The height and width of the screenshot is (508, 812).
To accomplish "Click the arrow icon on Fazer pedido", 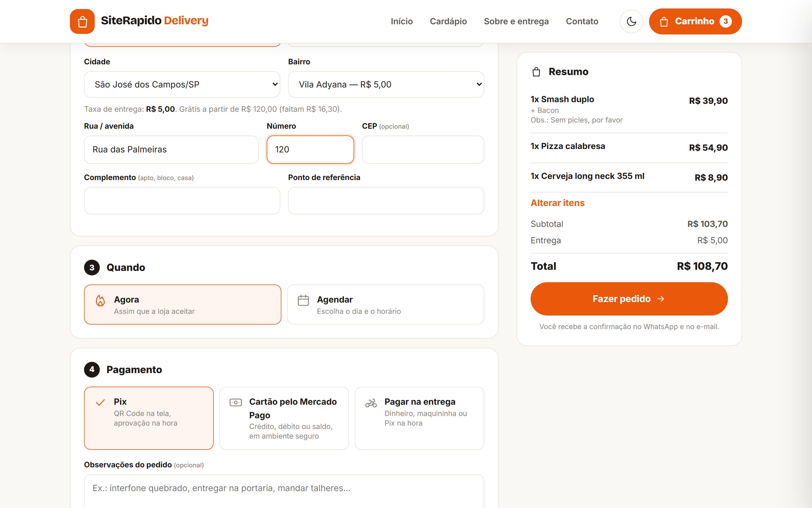I will click(661, 299).
